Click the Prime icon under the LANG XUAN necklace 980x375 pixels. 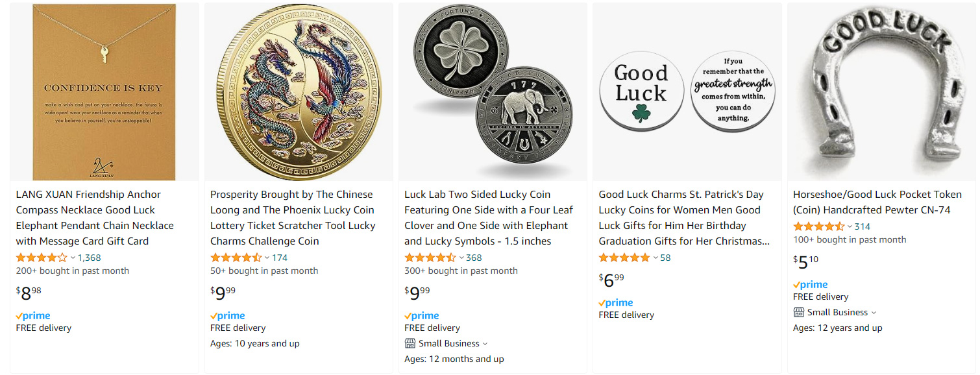(32, 315)
